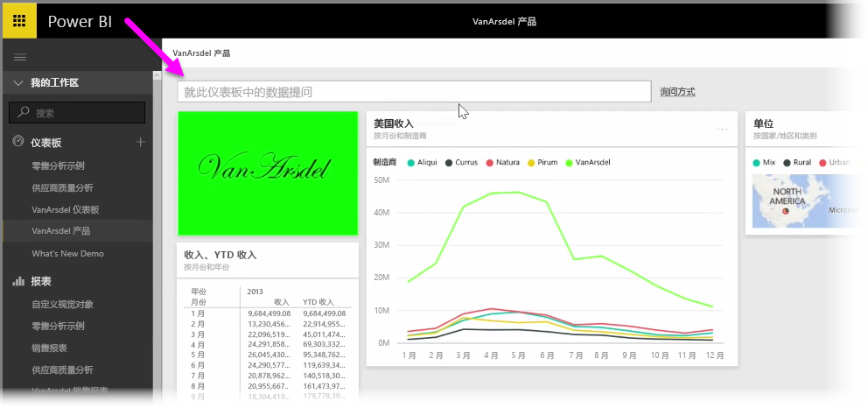
Task: Open the 供应商质量分析 dashboard
Action: click(x=62, y=188)
